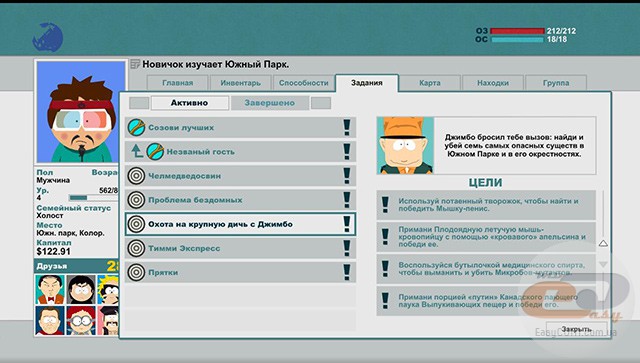This screenshot has width=640, height=363.
Task: Click the Закрыть button
Action: point(576,329)
